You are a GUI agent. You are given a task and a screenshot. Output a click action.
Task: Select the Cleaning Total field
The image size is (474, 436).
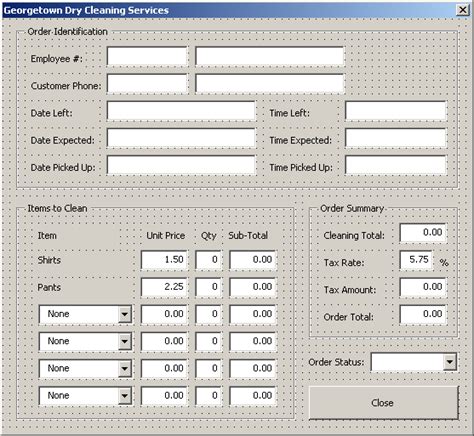pyautogui.click(x=423, y=233)
